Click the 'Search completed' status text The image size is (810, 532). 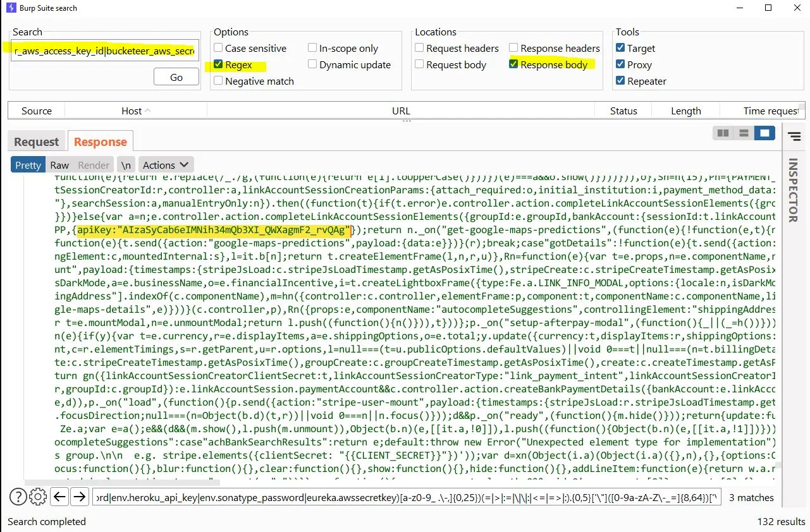(x=47, y=521)
